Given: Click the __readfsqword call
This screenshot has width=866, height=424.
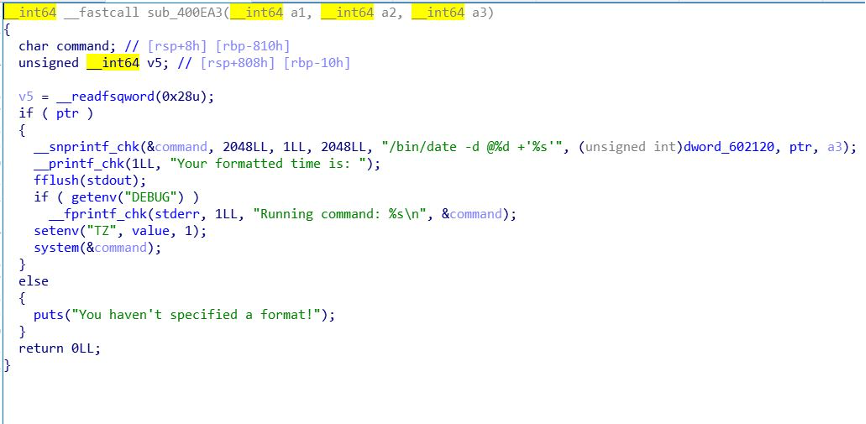Looking at the screenshot, I should 105,97.
